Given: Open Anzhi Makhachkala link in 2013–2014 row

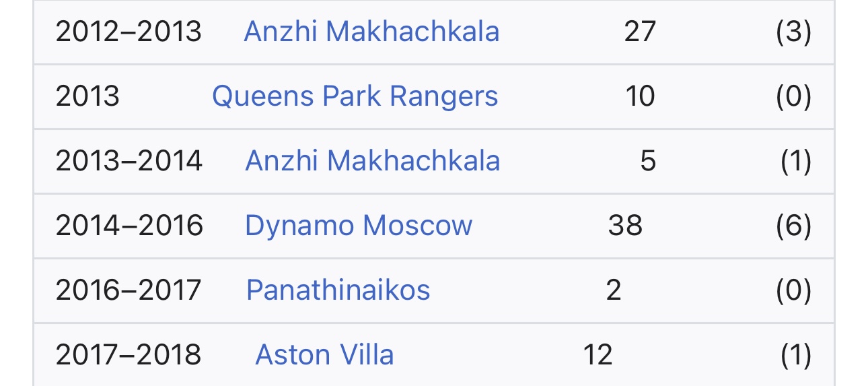Looking at the screenshot, I should point(373,162).
